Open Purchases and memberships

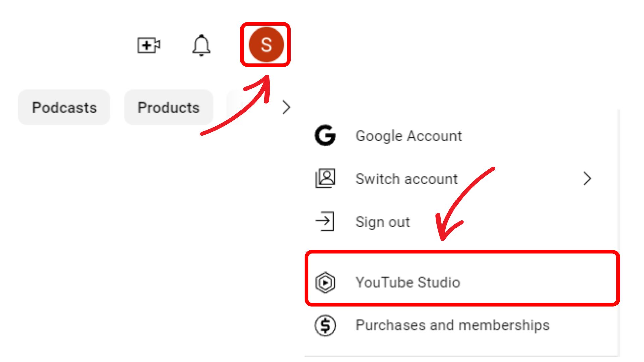point(452,325)
